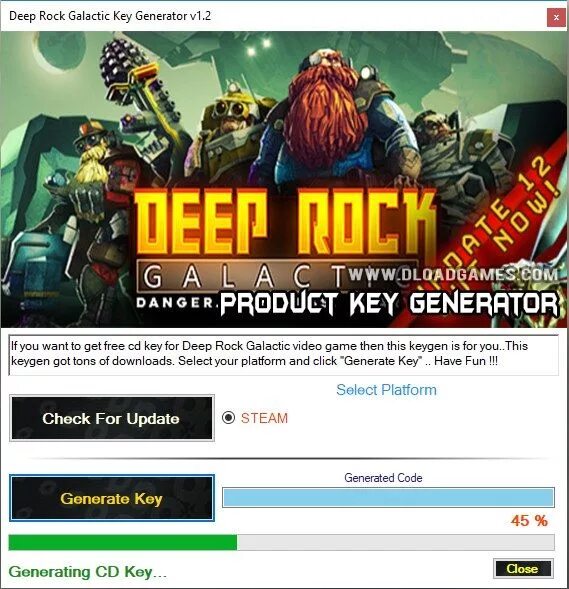Click the PRODUCT KEY GENERATOR banner text
This screenshot has width=569, height=589.
389,304
